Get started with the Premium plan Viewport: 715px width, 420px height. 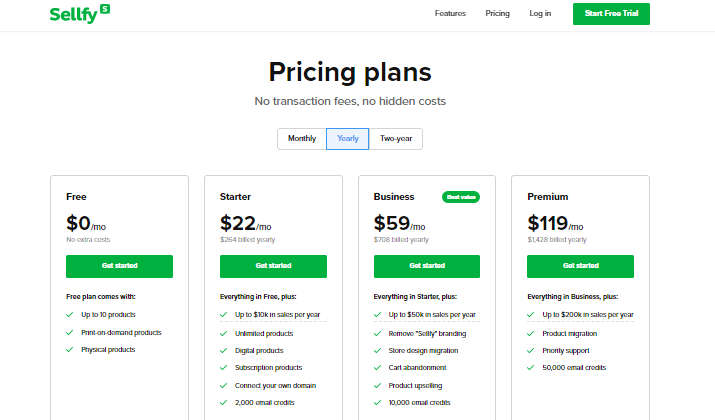point(580,266)
